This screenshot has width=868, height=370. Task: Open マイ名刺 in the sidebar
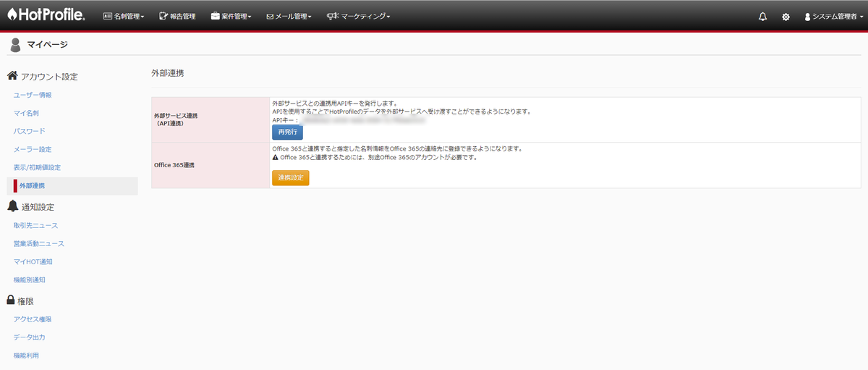tap(26, 113)
